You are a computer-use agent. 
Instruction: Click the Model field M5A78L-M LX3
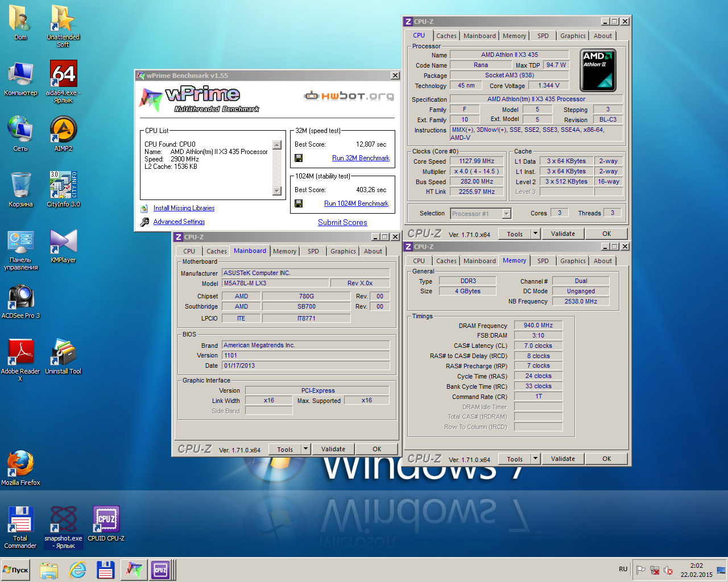(x=276, y=283)
